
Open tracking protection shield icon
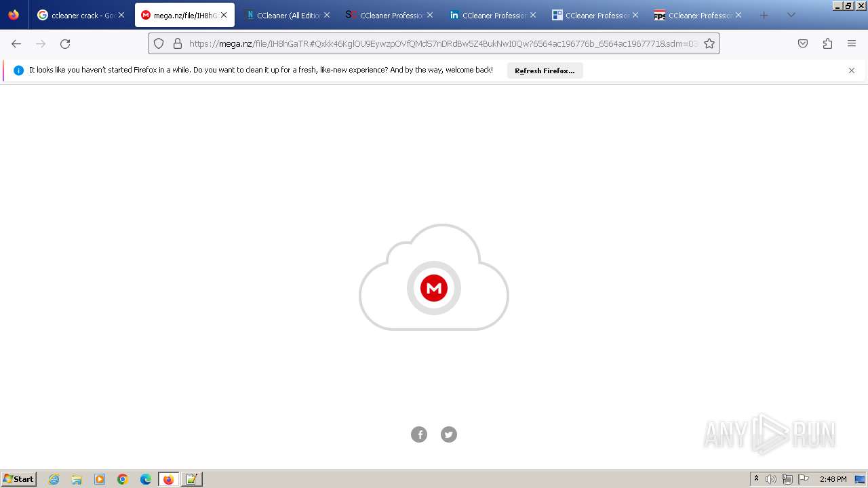point(159,43)
